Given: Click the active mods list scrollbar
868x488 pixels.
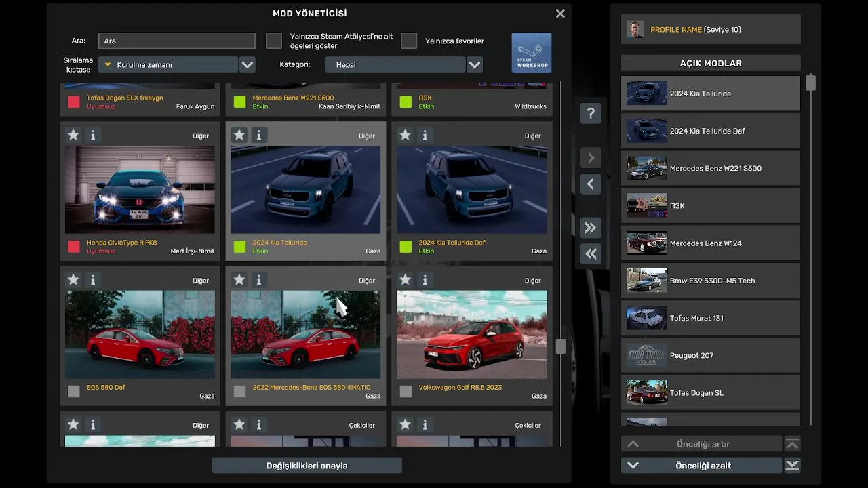Looking at the screenshot, I should (x=810, y=83).
